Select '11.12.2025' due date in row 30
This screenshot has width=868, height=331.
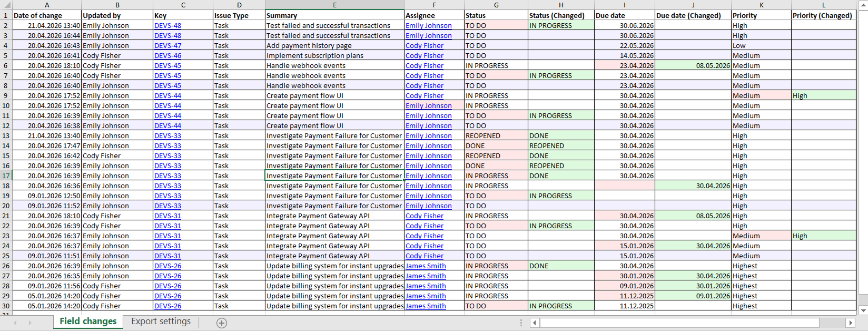(x=625, y=306)
